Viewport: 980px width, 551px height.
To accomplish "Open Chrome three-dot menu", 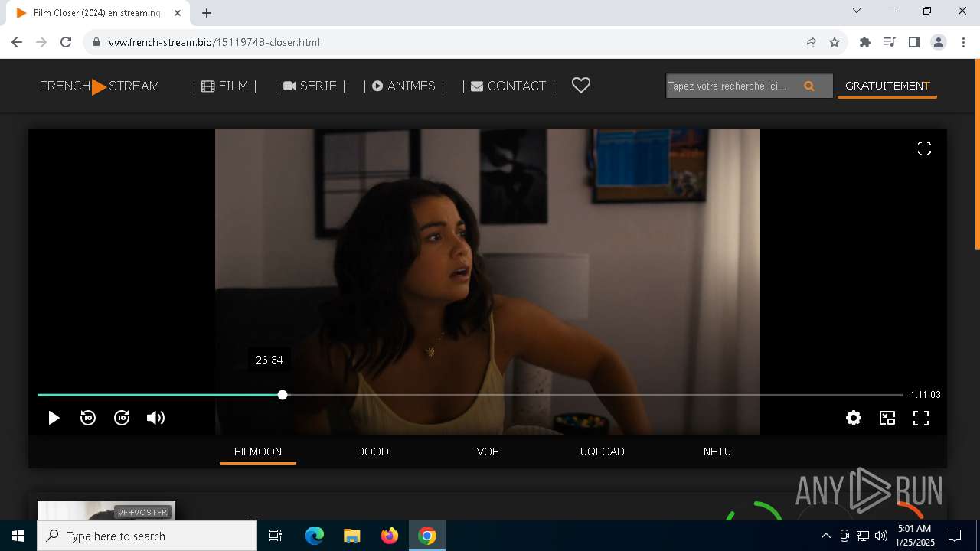I will click(963, 42).
